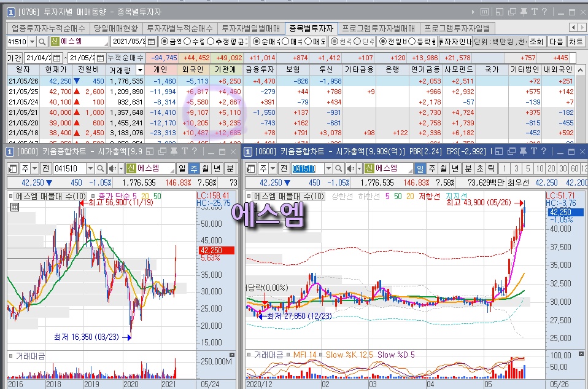Open 거래량 column dropdown arrow
Viewport: 588px width, 389px height.
pyautogui.click(x=140, y=70)
